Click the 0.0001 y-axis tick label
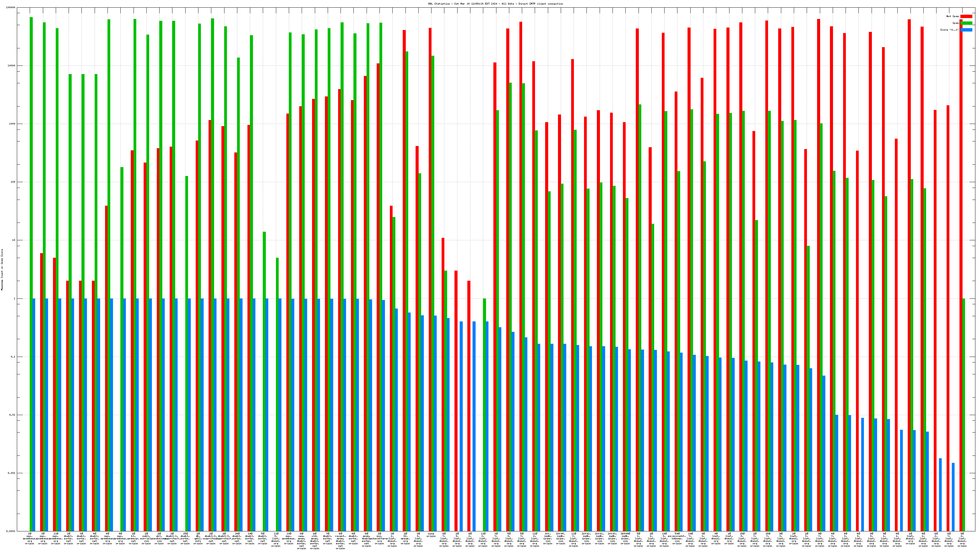The image size is (980, 551). coord(11,531)
